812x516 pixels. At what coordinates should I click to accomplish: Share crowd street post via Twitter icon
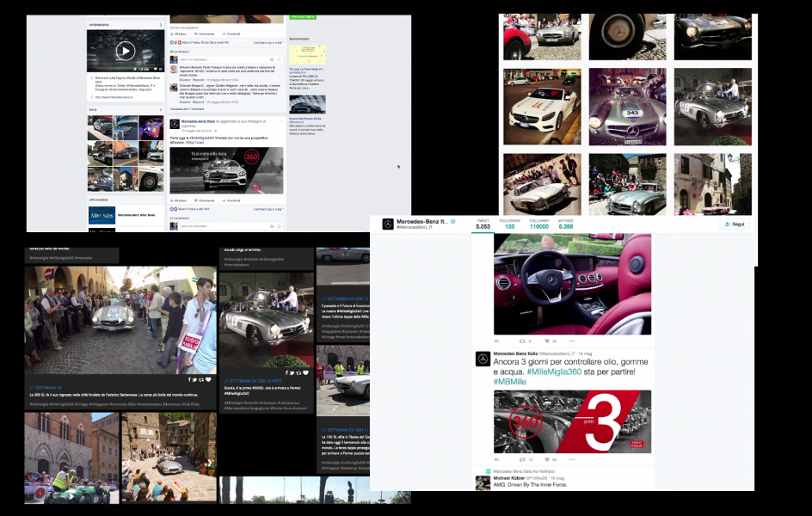coord(194,380)
